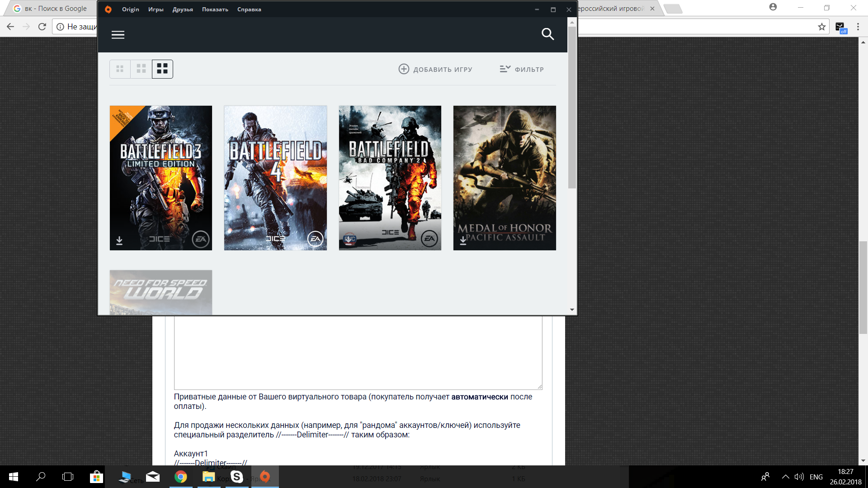Open Chrome's three-dot menu
This screenshot has width=868, height=488.
coord(858,27)
